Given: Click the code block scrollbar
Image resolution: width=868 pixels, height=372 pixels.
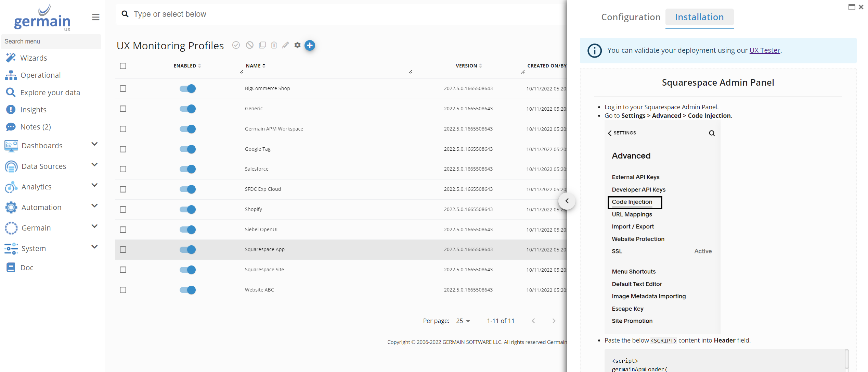Looking at the screenshot, I should [846, 359].
